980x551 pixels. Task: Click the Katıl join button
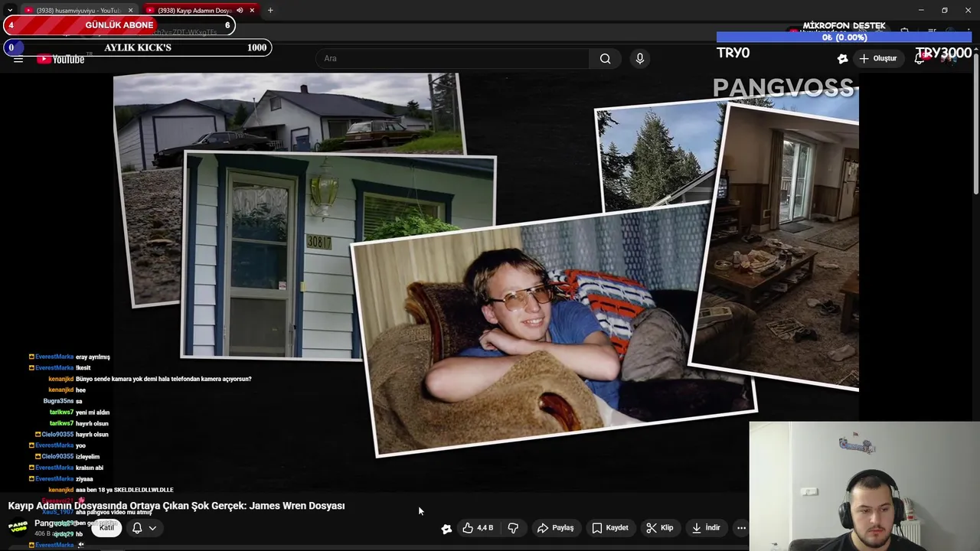tap(106, 528)
